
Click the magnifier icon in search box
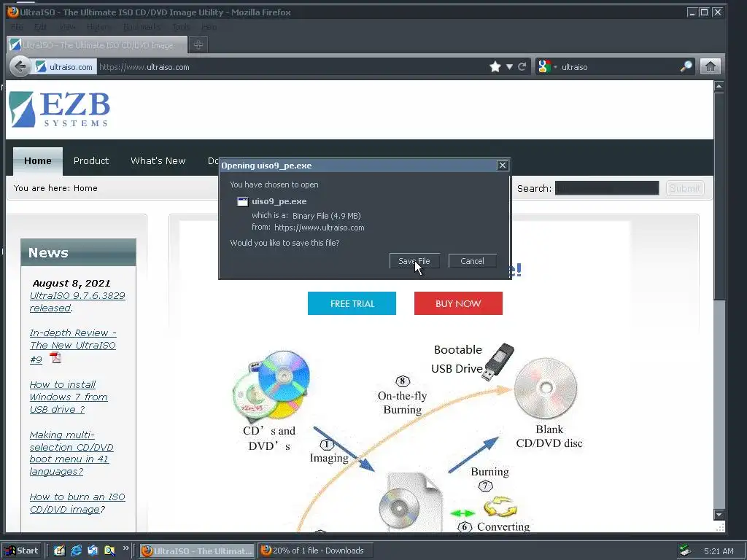coord(686,66)
